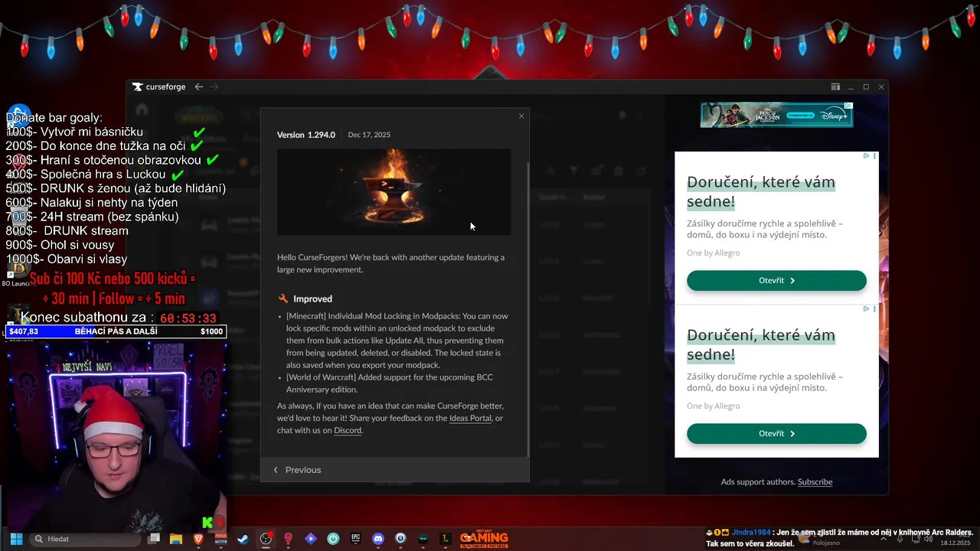Click the CurseForge logo in title bar
Image resolution: width=980 pixels, height=551 pixels.
tap(158, 87)
